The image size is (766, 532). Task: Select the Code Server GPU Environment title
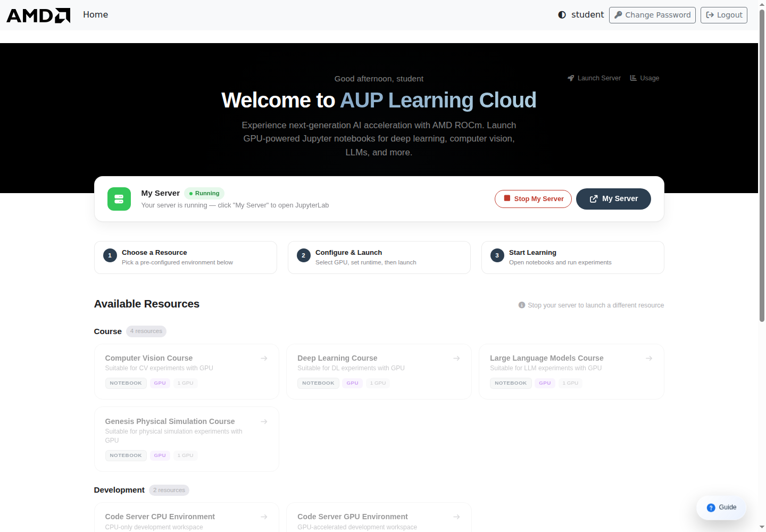353,517
